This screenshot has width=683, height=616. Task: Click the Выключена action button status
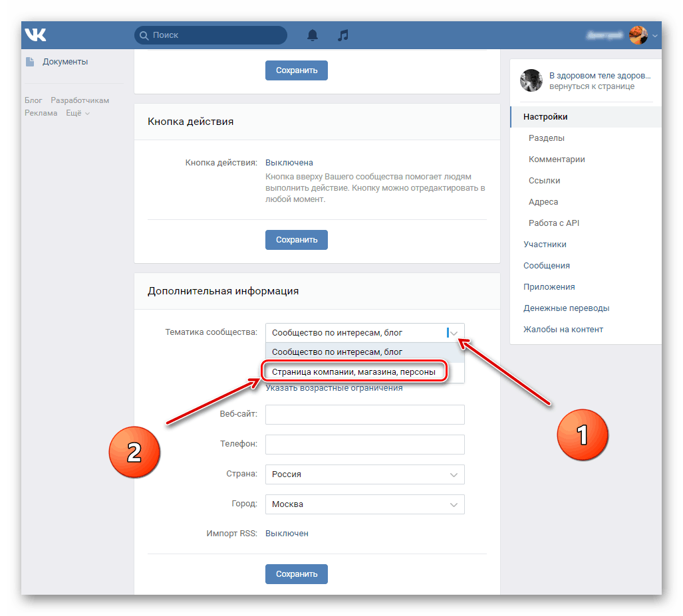[289, 163]
